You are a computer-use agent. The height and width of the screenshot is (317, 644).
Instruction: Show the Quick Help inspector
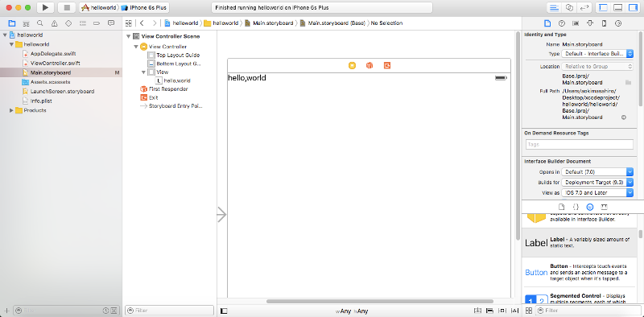[x=561, y=23]
